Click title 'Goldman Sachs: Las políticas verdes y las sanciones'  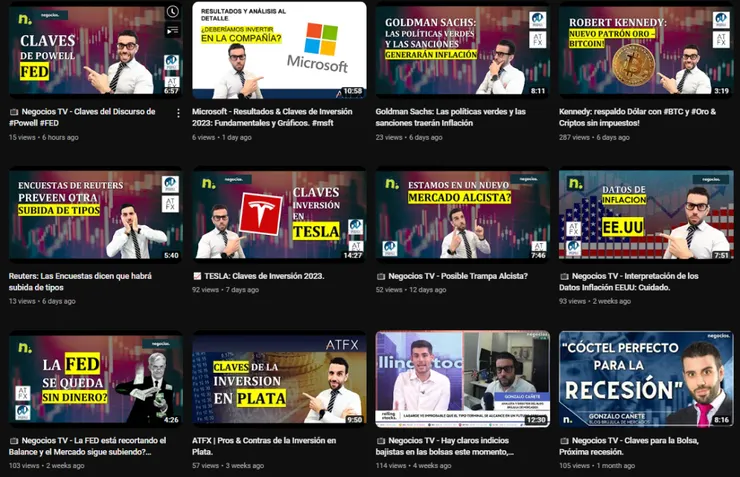(450, 117)
